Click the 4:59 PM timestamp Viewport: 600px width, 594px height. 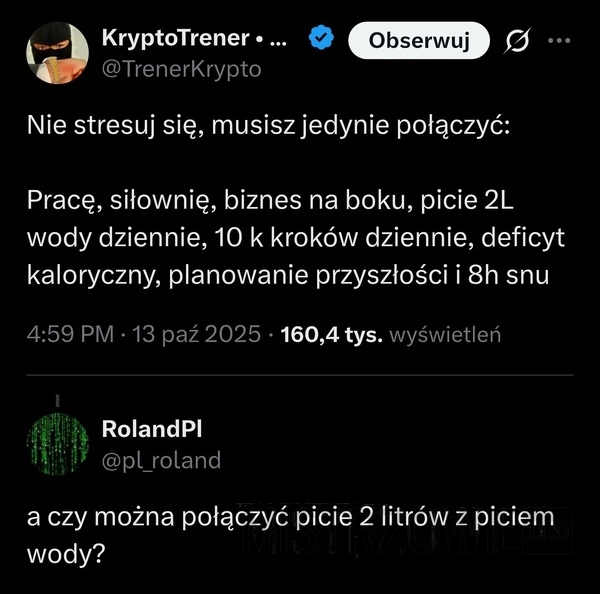(x=69, y=333)
